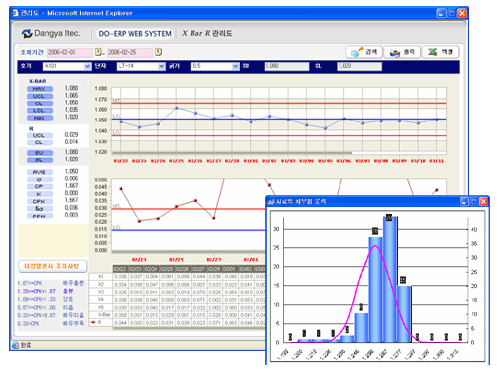
Task: Click the histogram bar labeled 15
Action: tap(404, 314)
